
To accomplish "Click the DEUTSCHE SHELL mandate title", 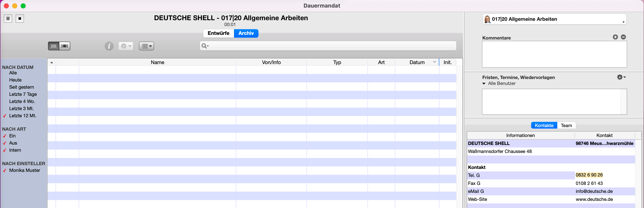I will [x=231, y=18].
